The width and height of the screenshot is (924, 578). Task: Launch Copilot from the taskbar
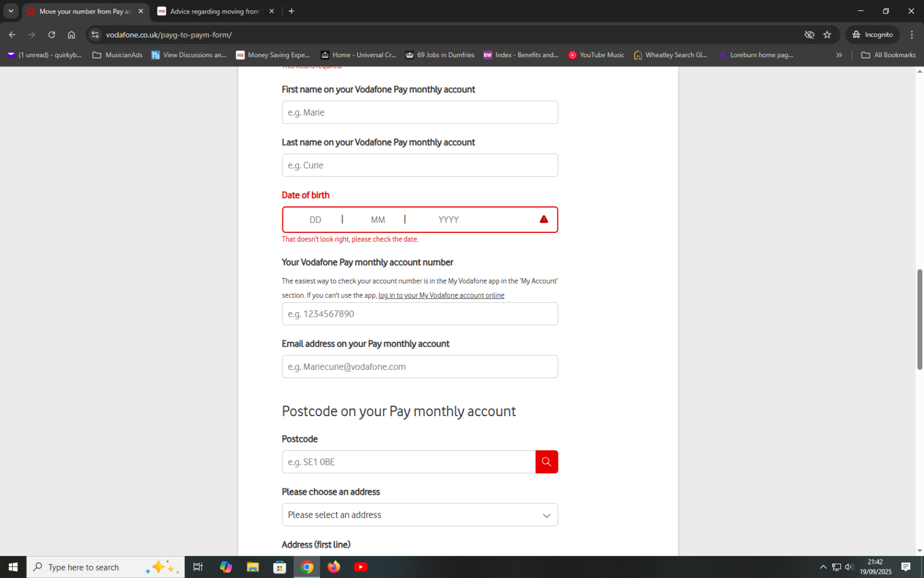[x=226, y=567]
